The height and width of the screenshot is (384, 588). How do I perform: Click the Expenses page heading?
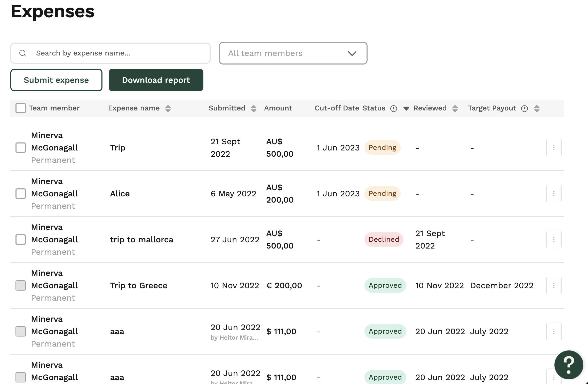pos(53,12)
